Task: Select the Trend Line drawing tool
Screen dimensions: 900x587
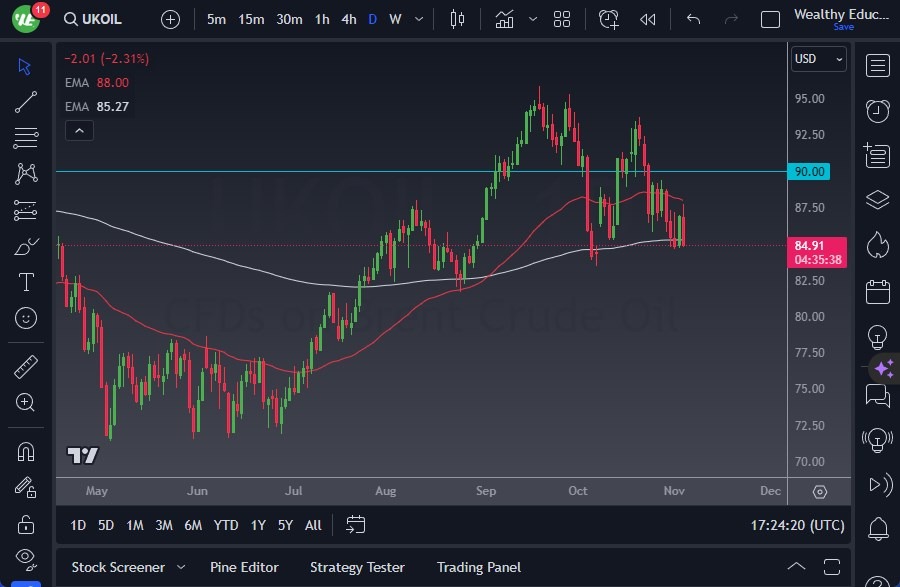Action: click(x=25, y=102)
